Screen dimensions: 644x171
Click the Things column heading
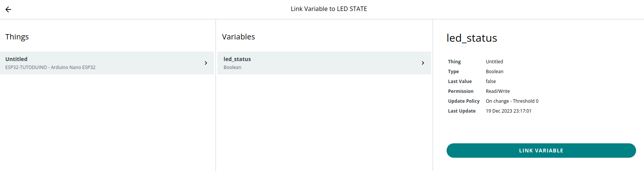(17, 37)
